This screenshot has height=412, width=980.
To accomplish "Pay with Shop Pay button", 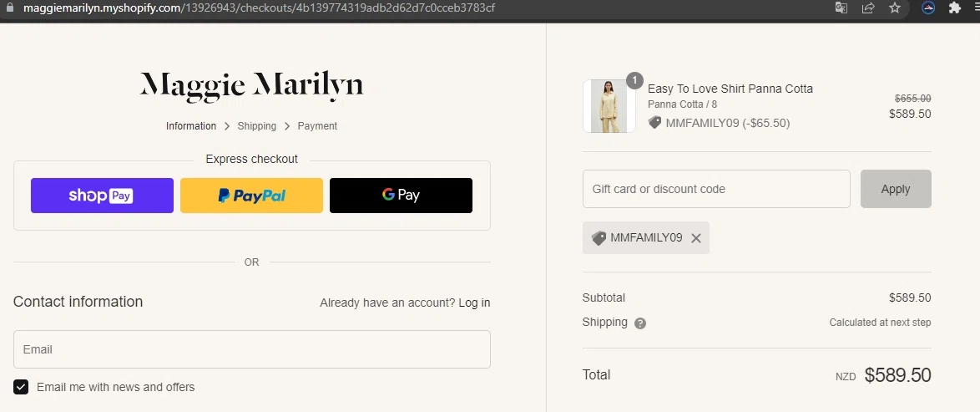I will tap(102, 196).
